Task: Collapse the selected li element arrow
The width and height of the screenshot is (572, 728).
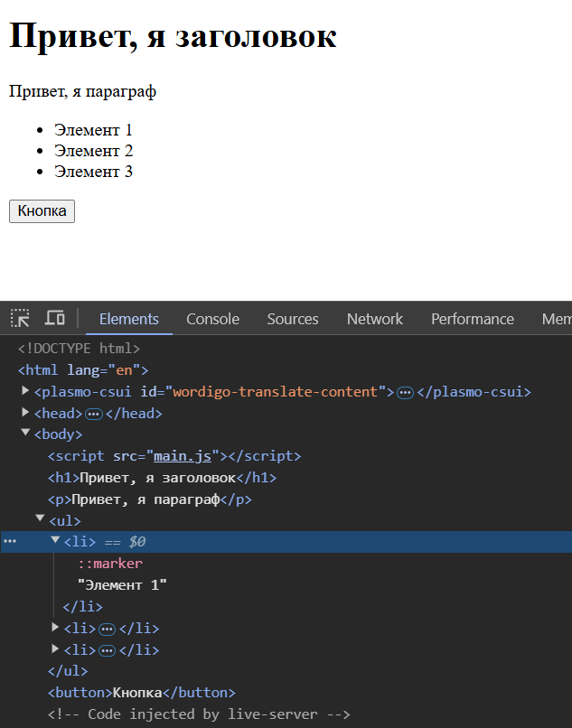Action: point(55,540)
